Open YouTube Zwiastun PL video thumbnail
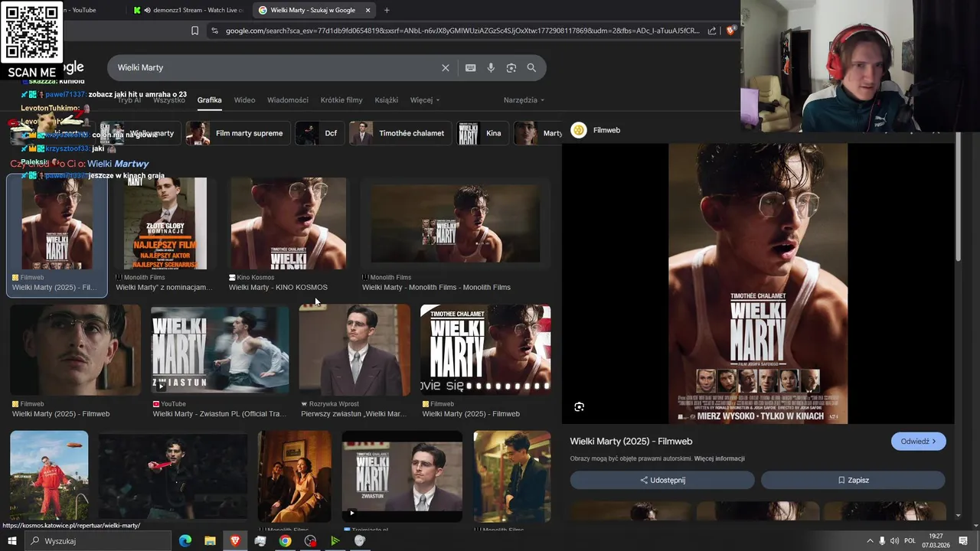 pos(220,350)
